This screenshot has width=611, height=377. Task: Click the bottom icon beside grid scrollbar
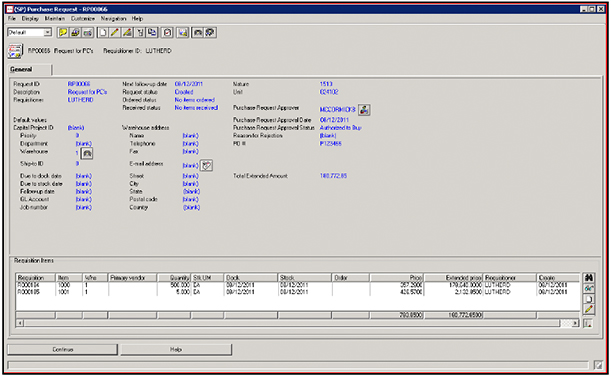(x=588, y=323)
